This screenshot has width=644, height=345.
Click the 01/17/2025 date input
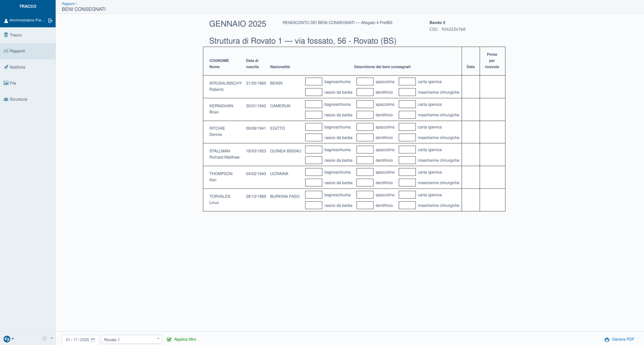(x=81, y=340)
